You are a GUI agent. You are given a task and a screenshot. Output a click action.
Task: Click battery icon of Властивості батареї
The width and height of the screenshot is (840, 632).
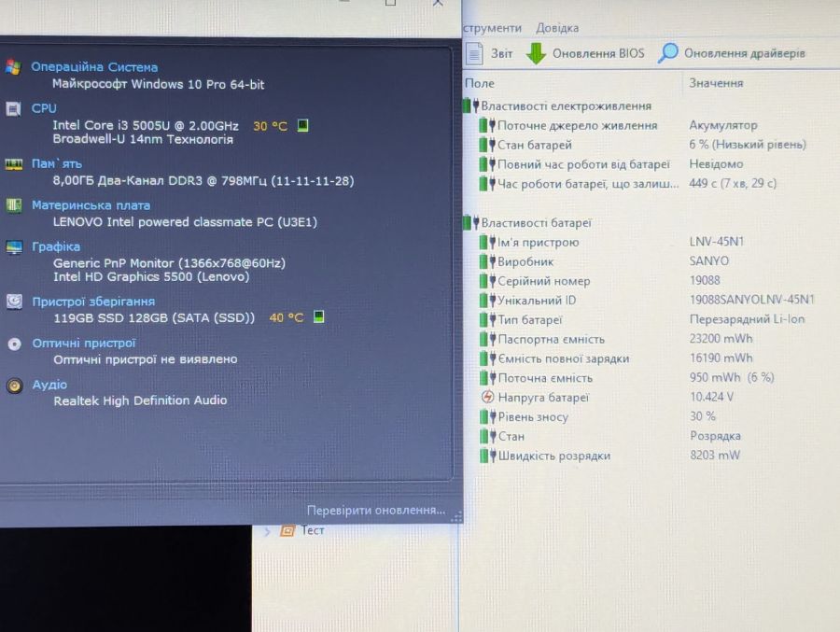(470, 222)
